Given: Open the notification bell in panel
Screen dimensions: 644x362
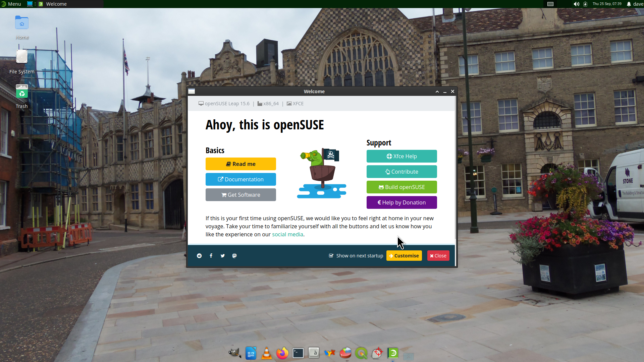Looking at the screenshot, I should [629, 4].
